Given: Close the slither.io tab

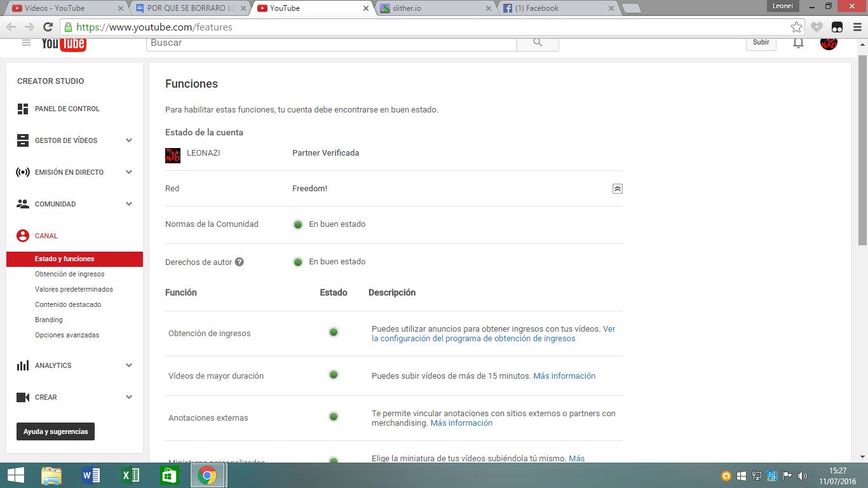Looking at the screenshot, I should click(488, 8).
